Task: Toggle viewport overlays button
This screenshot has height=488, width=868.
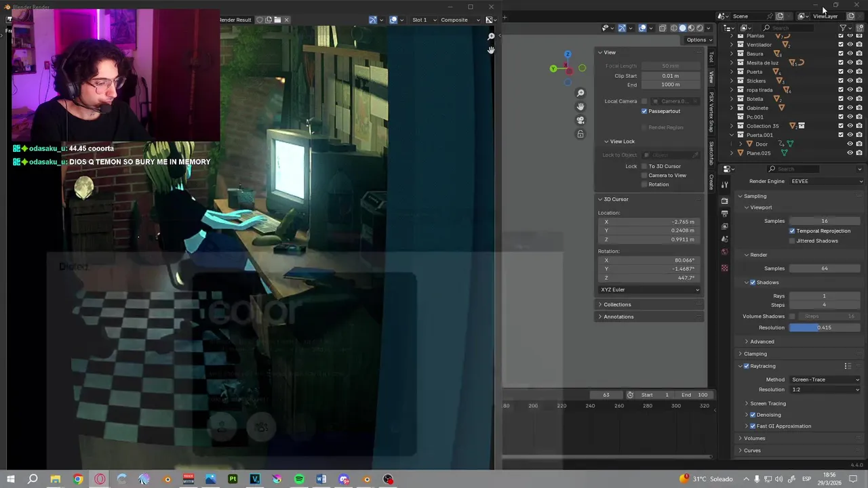Action: pos(642,28)
